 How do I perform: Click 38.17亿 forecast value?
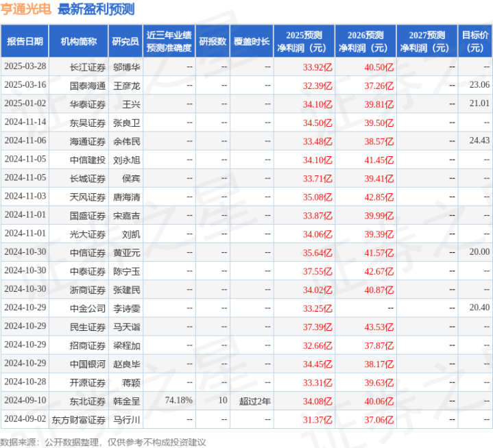pyautogui.click(x=379, y=364)
